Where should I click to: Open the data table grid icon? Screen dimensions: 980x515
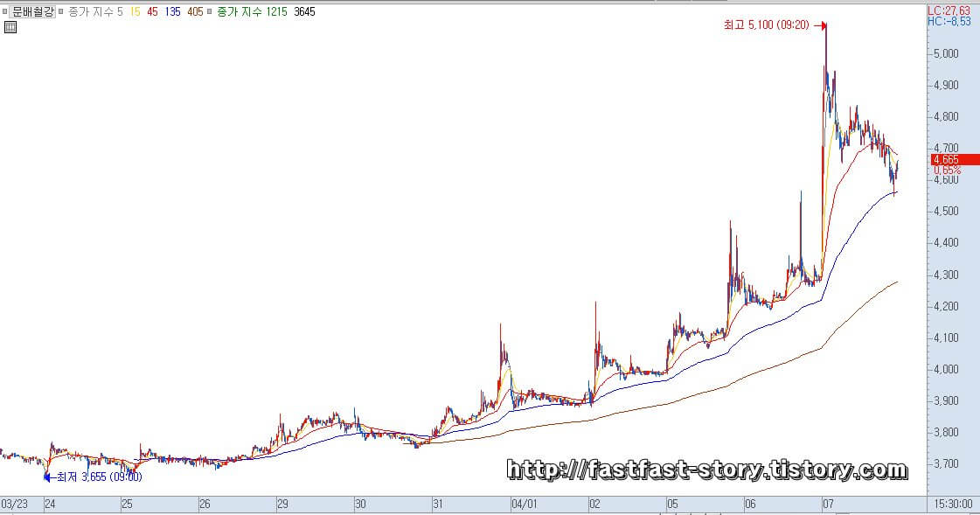click(x=10, y=27)
